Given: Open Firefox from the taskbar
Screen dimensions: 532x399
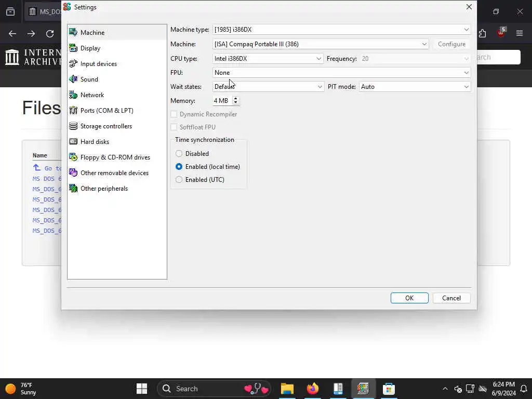Looking at the screenshot, I should click(312, 389).
